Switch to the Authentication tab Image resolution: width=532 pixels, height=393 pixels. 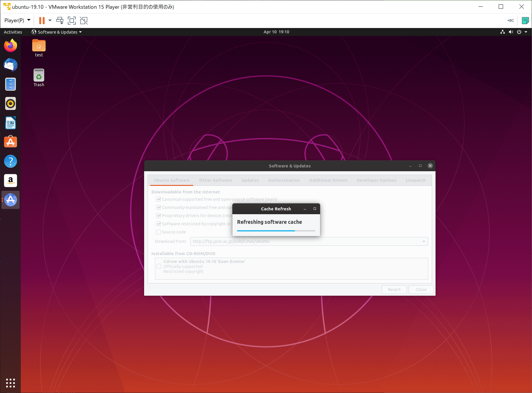(x=284, y=180)
